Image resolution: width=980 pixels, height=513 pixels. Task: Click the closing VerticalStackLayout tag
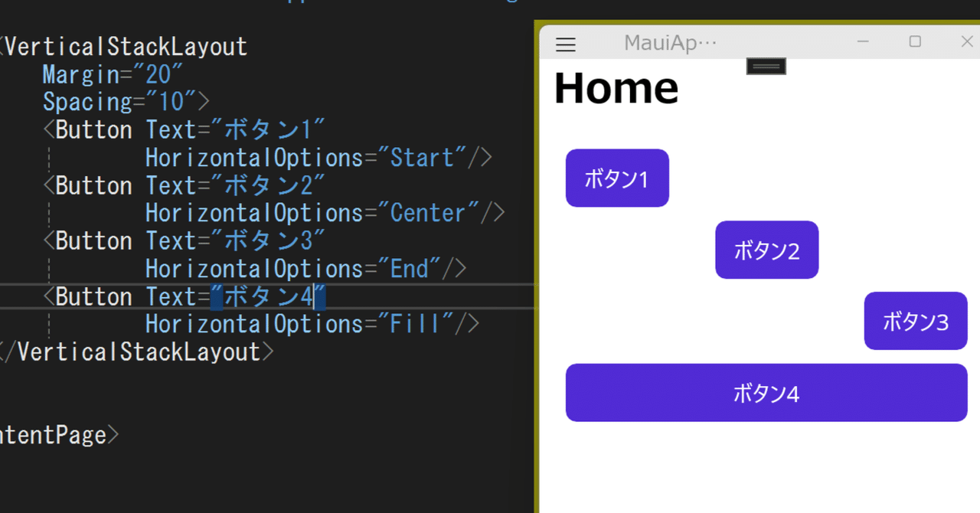tap(138, 351)
